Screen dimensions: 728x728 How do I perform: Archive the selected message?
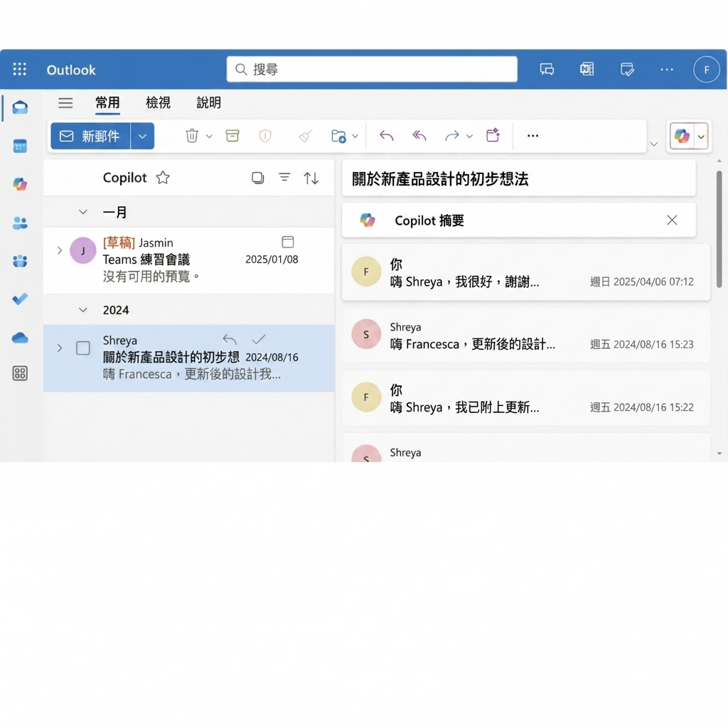232,136
